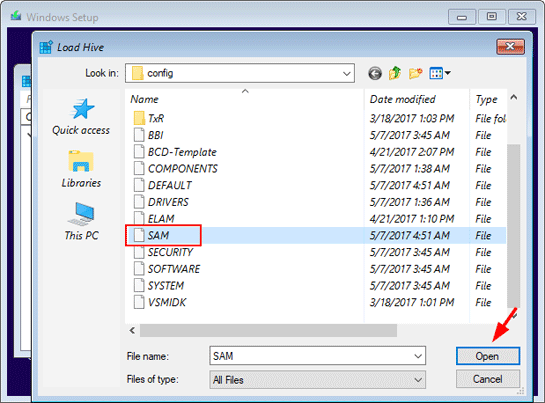545x403 pixels.
Task: Expand the Look in config dropdown
Action: 346,73
